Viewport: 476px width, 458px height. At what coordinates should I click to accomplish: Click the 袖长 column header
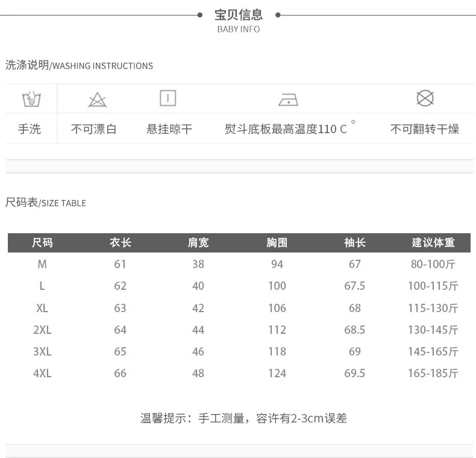[x=355, y=243]
